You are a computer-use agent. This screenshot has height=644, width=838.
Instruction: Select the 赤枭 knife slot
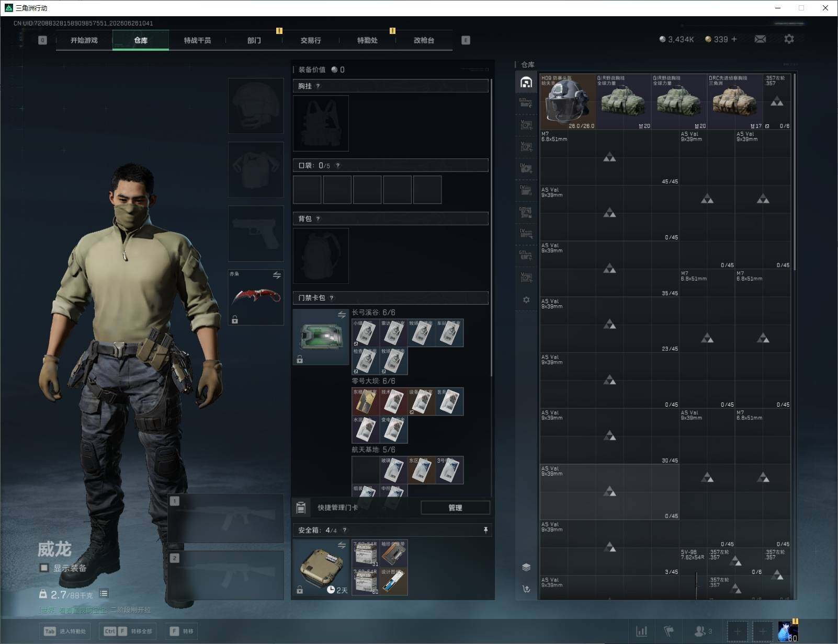point(256,297)
